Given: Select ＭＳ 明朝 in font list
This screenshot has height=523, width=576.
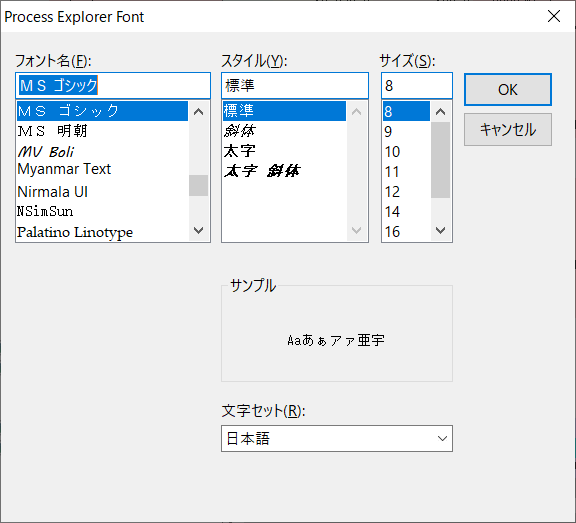Looking at the screenshot, I should coord(102,131).
